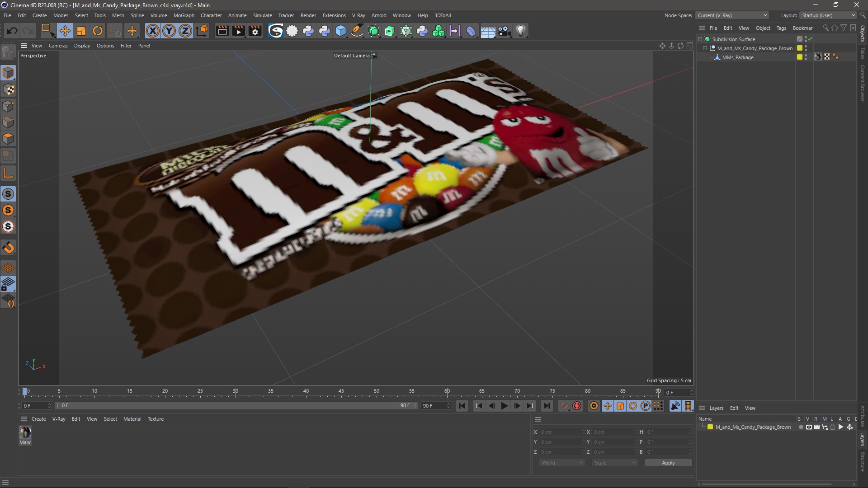
Task: Select the Manc material thumbnail
Action: pos(25,432)
